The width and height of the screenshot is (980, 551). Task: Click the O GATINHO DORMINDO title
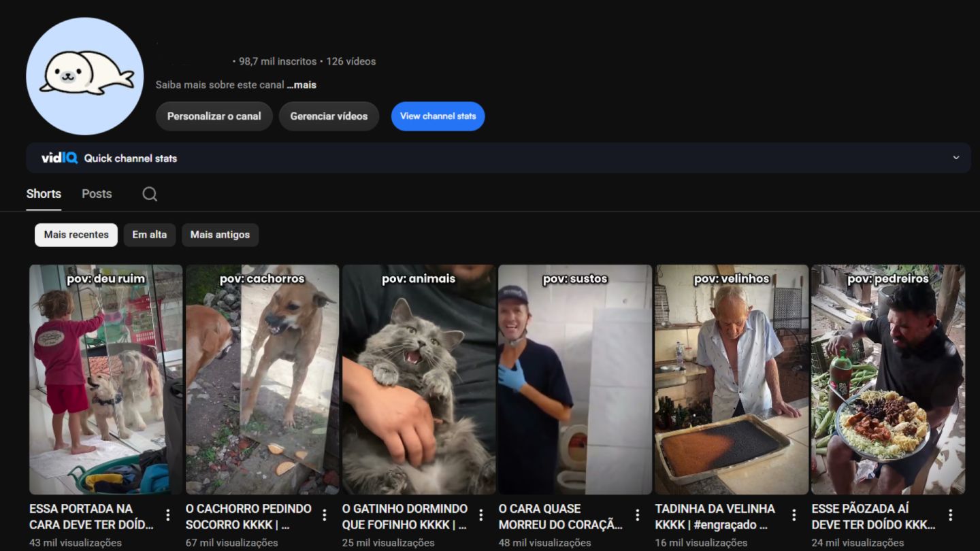click(x=405, y=516)
